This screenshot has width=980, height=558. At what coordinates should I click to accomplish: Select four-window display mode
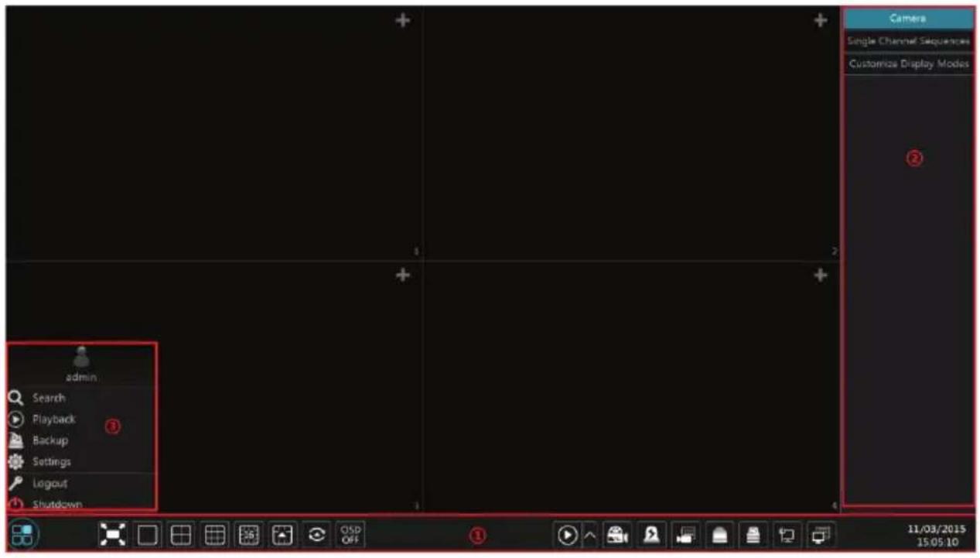coord(181,535)
